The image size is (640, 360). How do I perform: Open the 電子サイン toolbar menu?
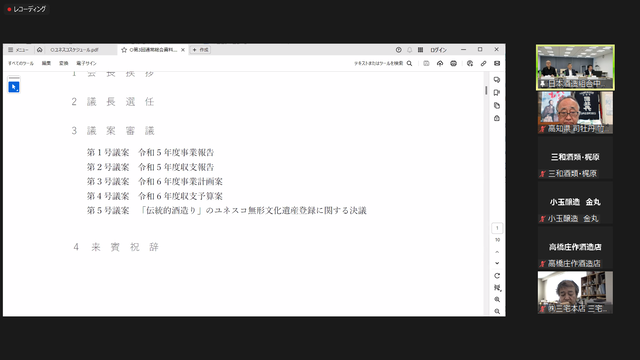click(86, 63)
